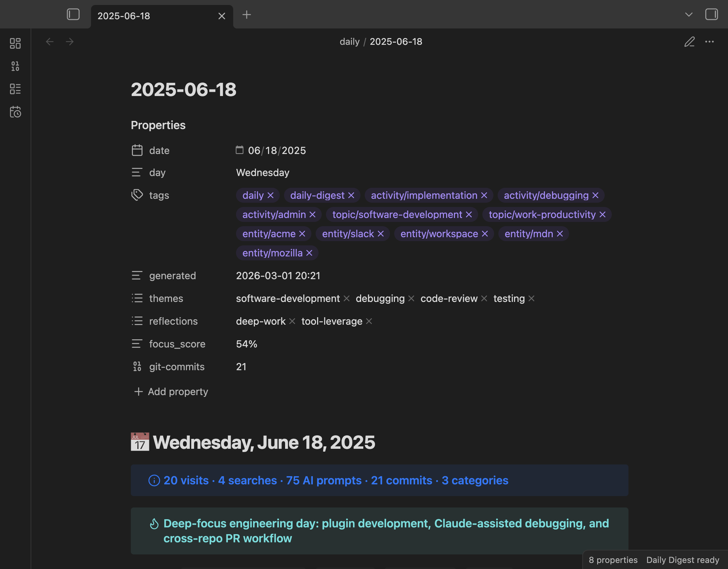Select the binary 01/10 icon in sidebar
The image size is (728, 569).
pos(16,66)
